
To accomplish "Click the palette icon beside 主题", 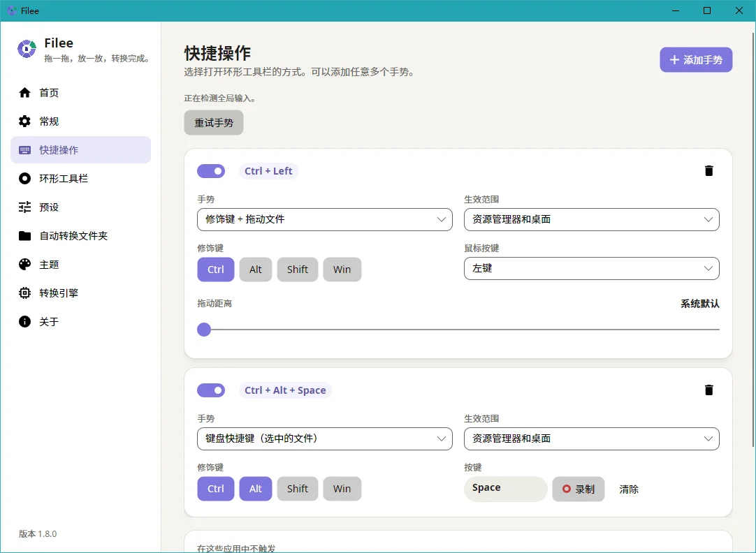I will (24, 264).
